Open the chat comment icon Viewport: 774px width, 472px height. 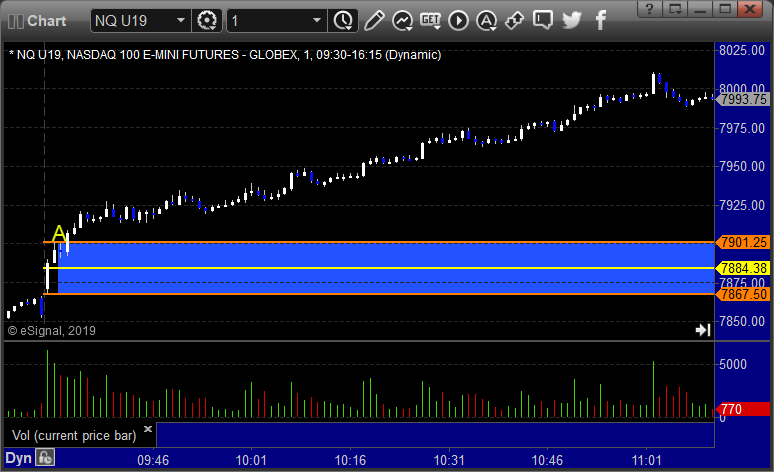[x=543, y=21]
